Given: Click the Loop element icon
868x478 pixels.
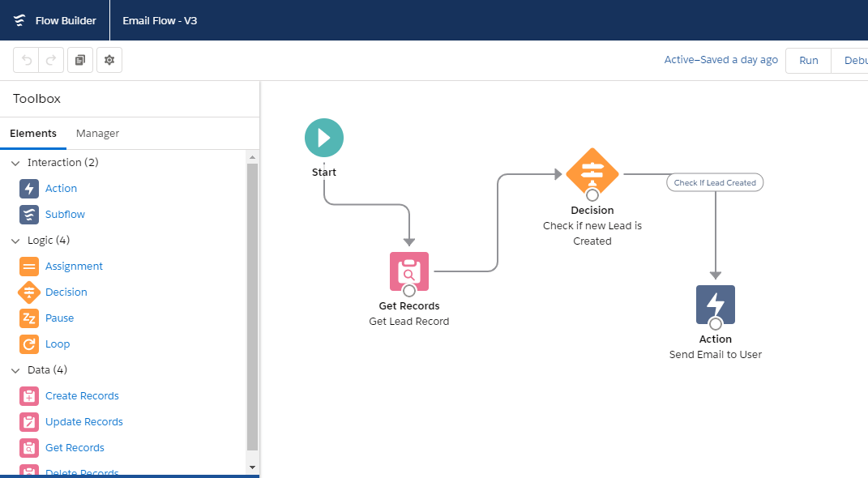Looking at the screenshot, I should pyautogui.click(x=29, y=344).
